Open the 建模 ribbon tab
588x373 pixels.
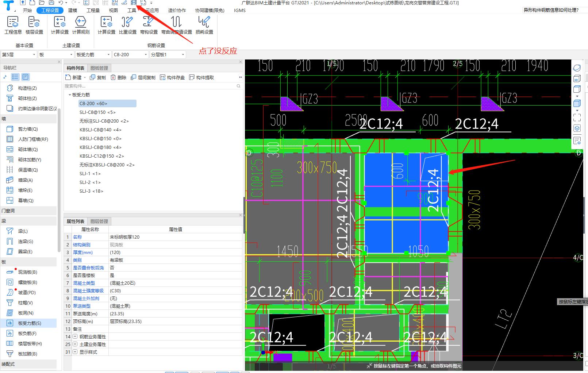[73, 10]
